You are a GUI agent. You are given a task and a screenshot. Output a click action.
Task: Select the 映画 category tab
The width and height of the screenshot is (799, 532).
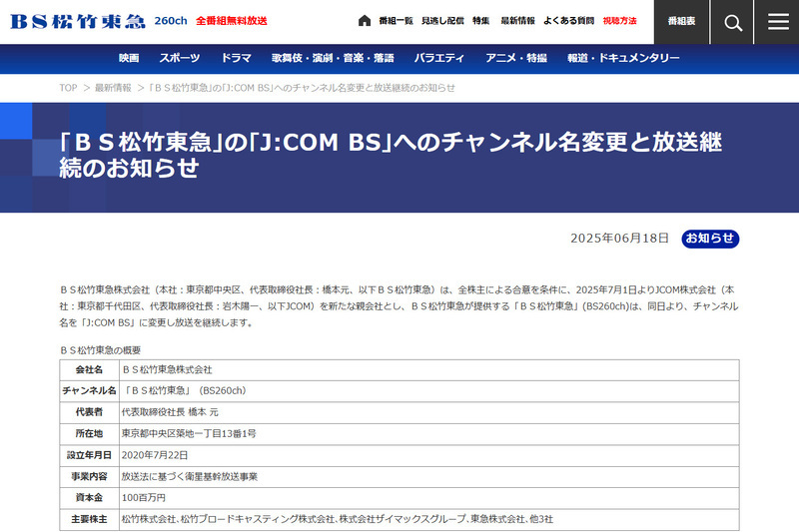point(129,58)
